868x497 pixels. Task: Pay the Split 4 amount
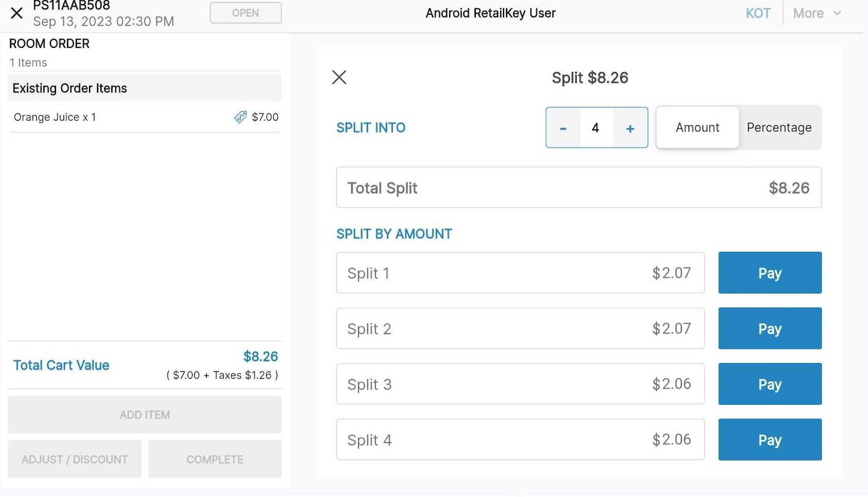[x=769, y=439]
